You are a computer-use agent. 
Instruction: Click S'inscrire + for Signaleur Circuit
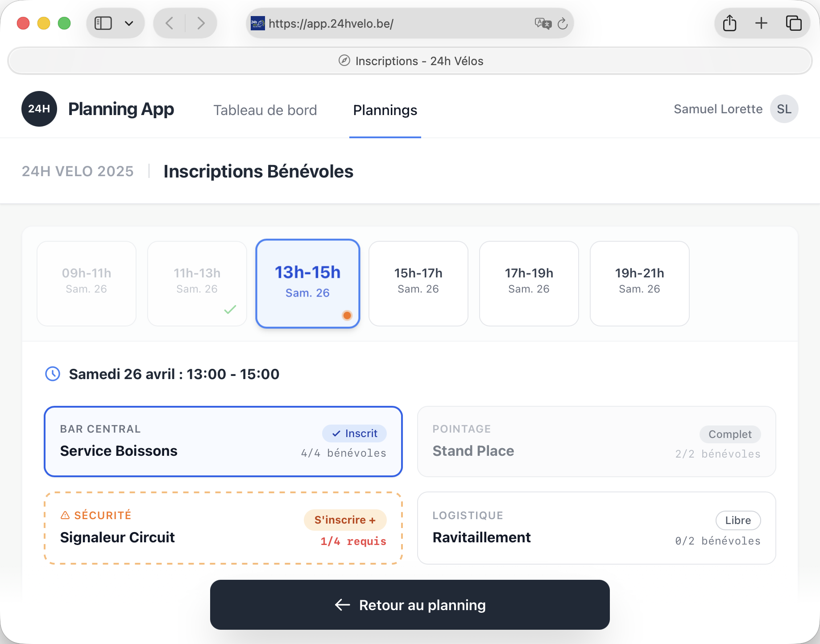click(x=345, y=520)
